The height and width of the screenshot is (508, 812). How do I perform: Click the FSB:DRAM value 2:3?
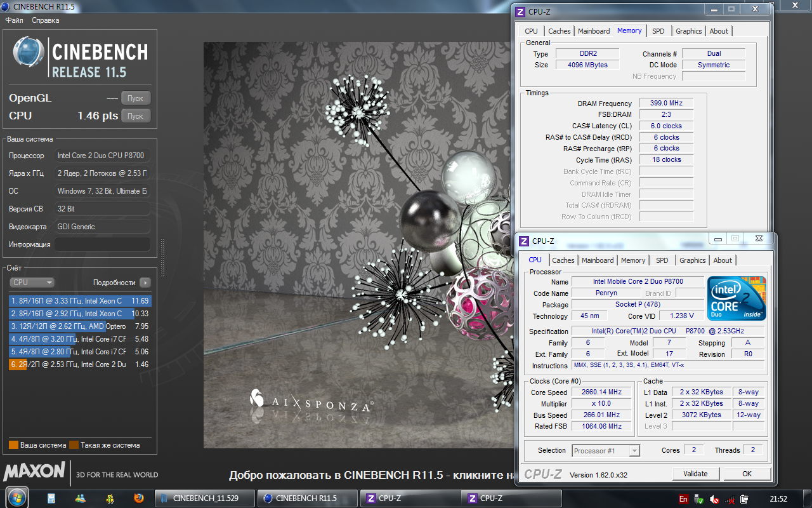[666, 115]
